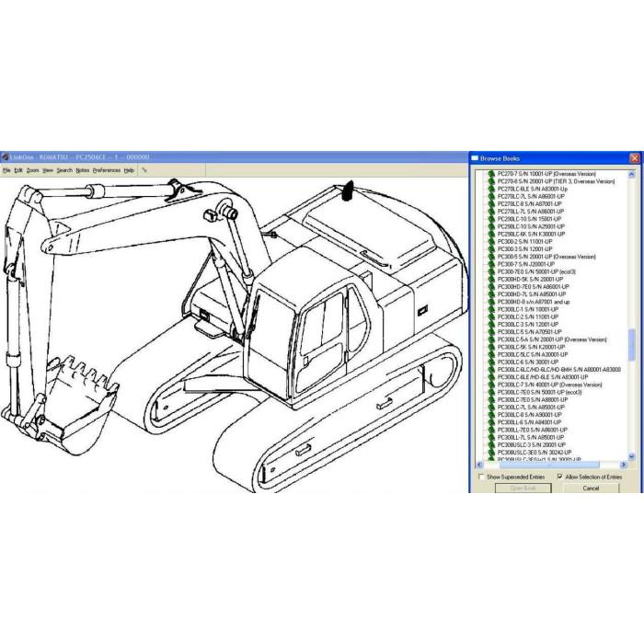The height and width of the screenshot is (644, 644).
Task: Click book icon beside PC300HD-5K S/N 20001-UP
Action: [x=490, y=280]
